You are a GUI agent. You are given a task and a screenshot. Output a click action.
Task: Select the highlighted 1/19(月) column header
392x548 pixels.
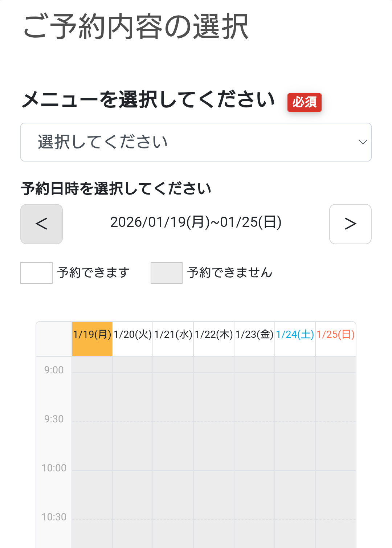(x=92, y=335)
